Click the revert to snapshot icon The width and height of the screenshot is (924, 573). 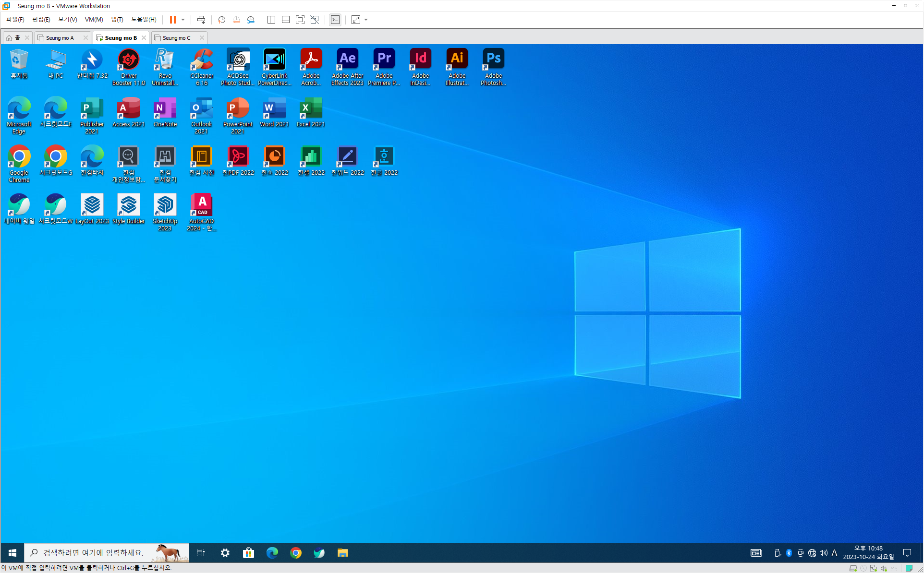coord(236,20)
